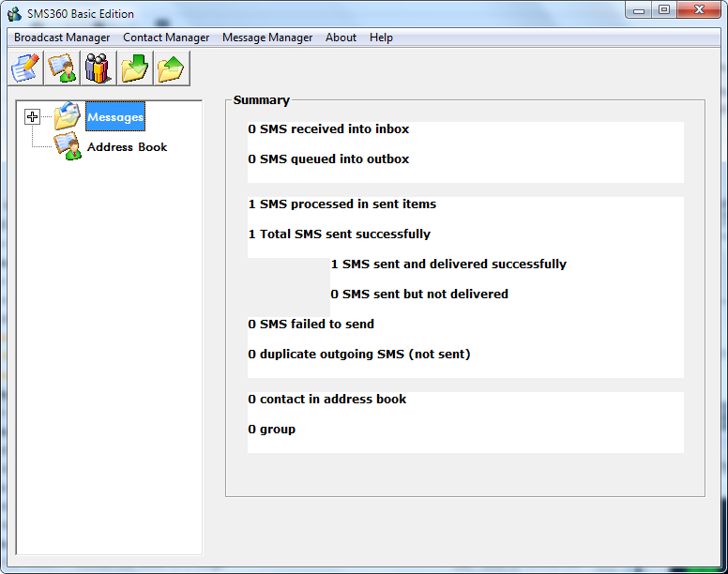The height and width of the screenshot is (574, 728).
Task: Open the Contact Manager menu
Action: tap(166, 38)
